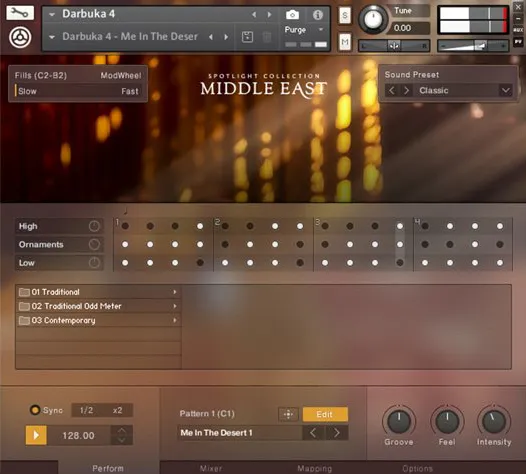Go to next pattern with right arrow

[336, 433]
